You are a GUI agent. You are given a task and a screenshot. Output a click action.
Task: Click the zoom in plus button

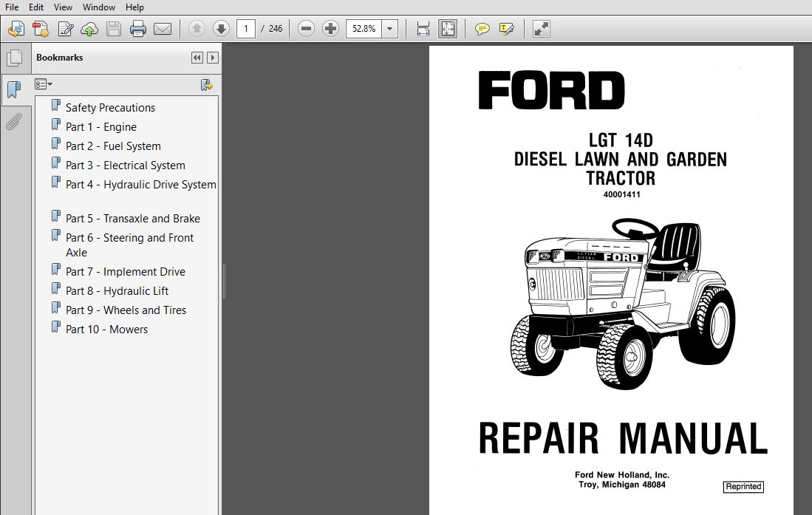pyautogui.click(x=330, y=29)
